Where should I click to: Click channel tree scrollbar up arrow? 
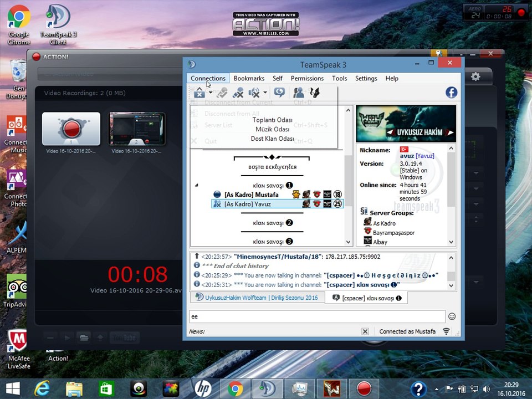[x=348, y=110]
